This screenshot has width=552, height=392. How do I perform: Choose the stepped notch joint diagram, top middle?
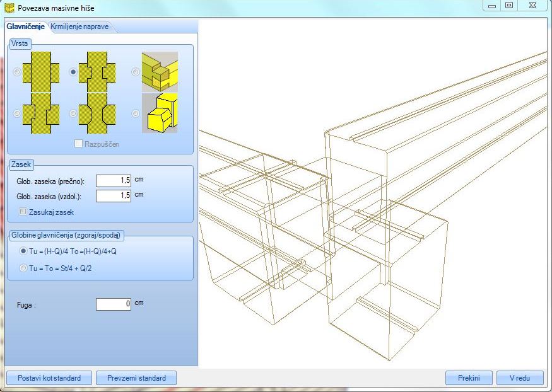pos(98,72)
